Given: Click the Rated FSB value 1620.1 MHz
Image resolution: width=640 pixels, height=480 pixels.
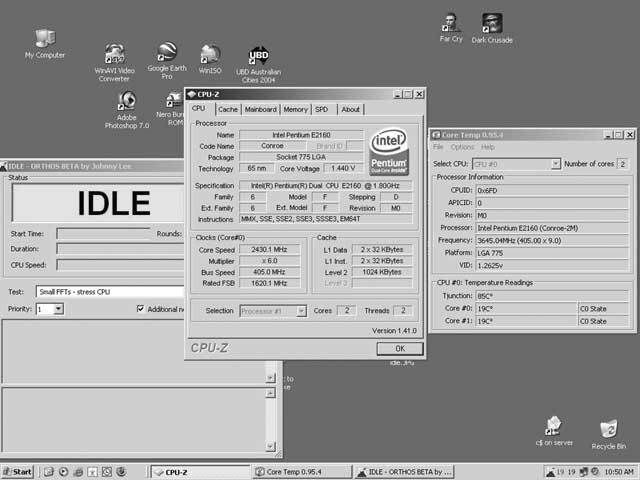Looking at the screenshot, I should [x=269, y=283].
